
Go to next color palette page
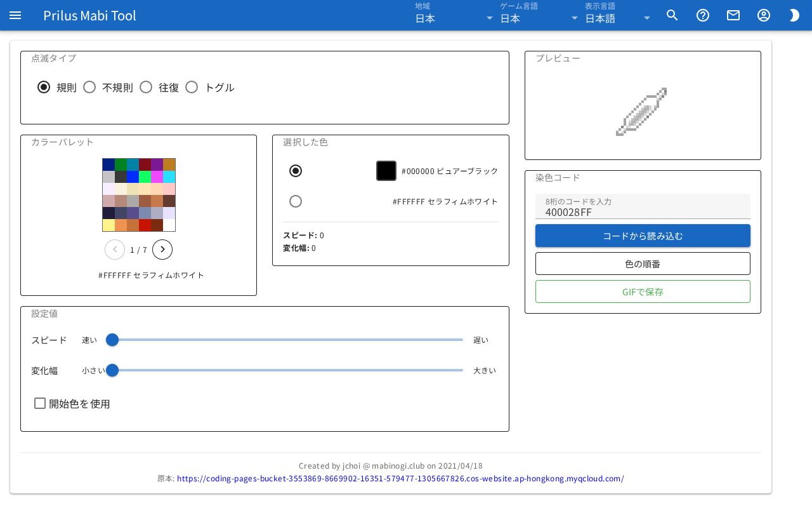162,250
